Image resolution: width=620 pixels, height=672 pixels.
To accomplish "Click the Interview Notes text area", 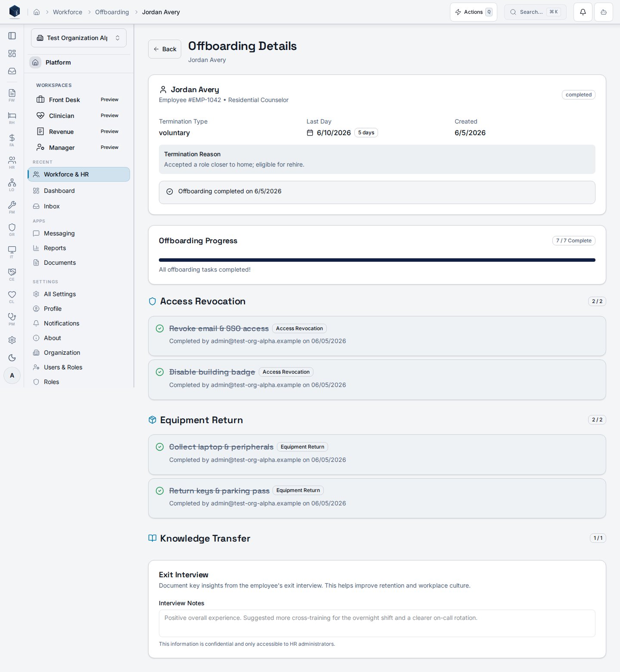I will coord(377,623).
